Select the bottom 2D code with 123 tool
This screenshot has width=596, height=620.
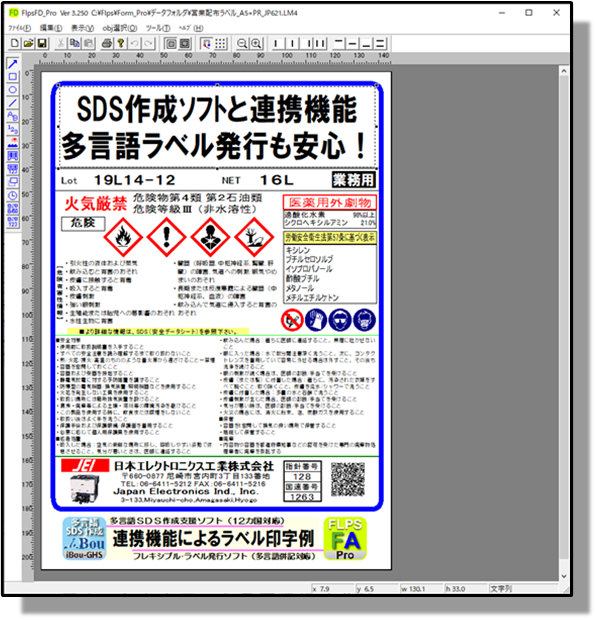click(x=13, y=222)
